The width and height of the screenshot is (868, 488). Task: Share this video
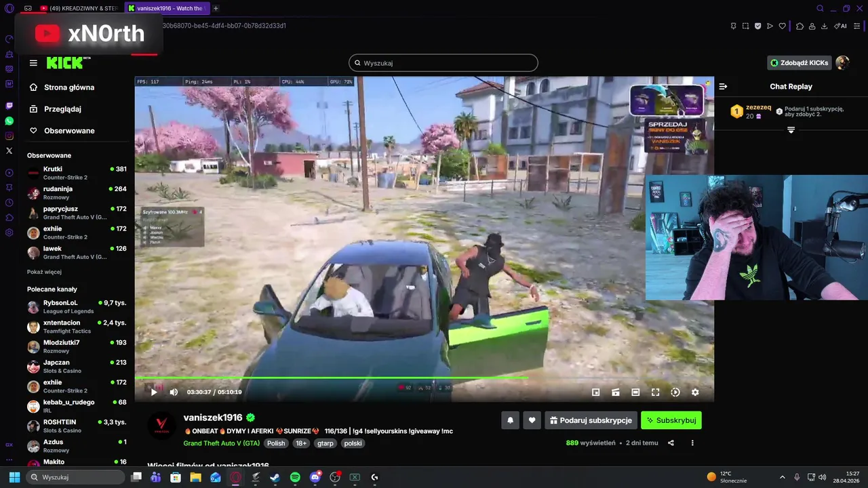(671, 443)
